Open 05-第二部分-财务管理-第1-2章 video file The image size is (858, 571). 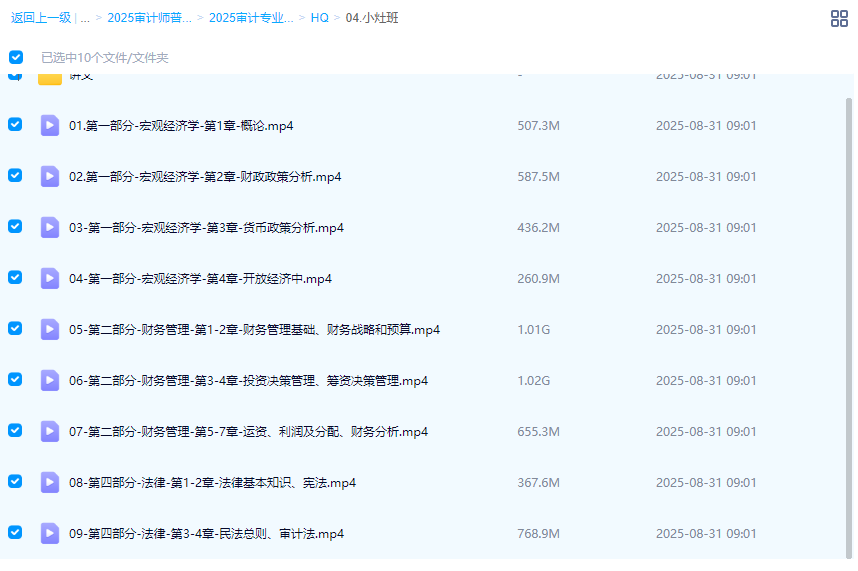[254, 330]
